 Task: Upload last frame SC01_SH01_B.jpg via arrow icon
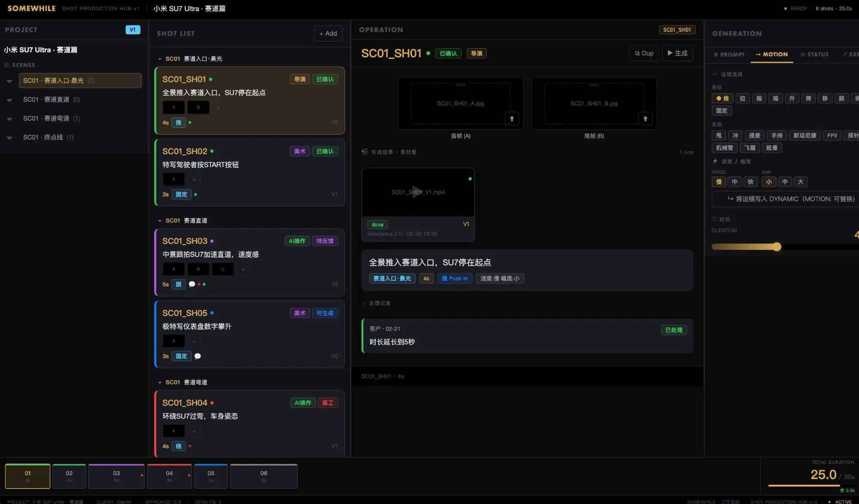coord(645,119)
